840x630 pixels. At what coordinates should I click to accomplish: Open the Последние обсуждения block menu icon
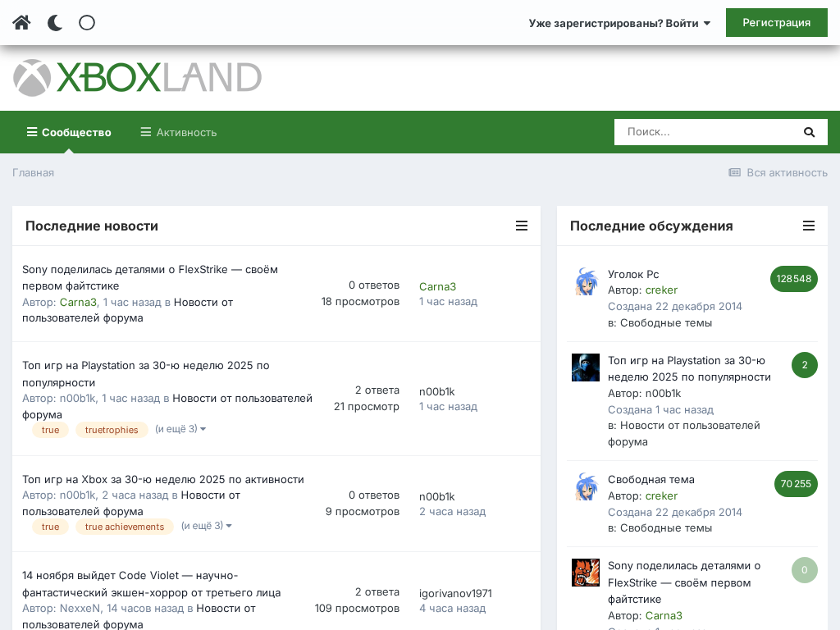[809, 226]
